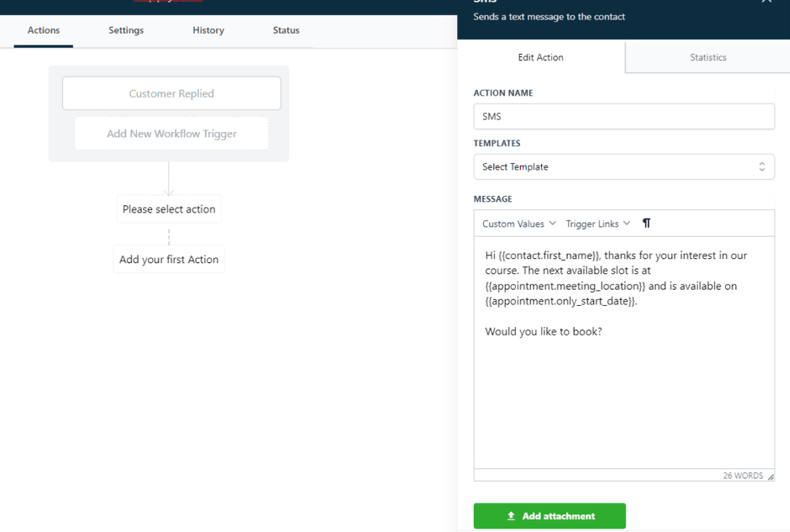Click Add New Workflow Trigger

[171, 133]
